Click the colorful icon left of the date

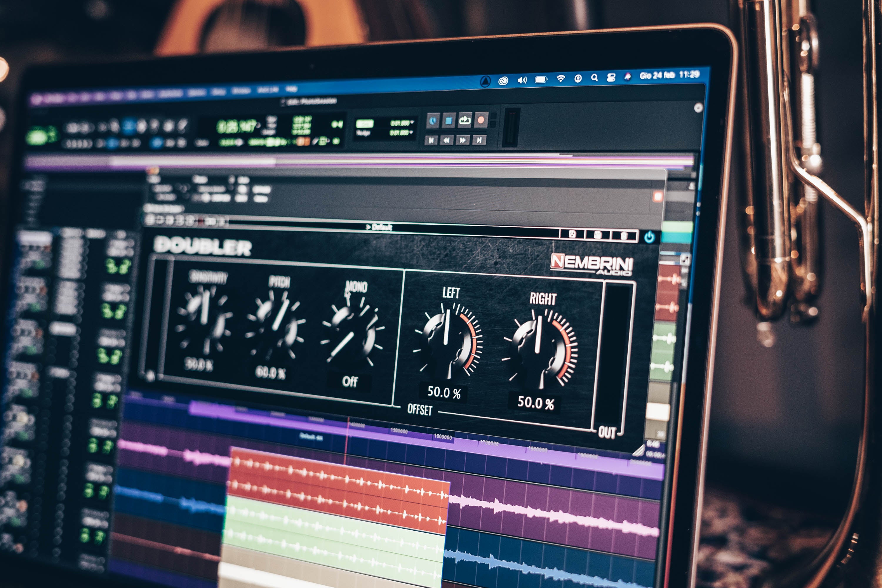627,76
